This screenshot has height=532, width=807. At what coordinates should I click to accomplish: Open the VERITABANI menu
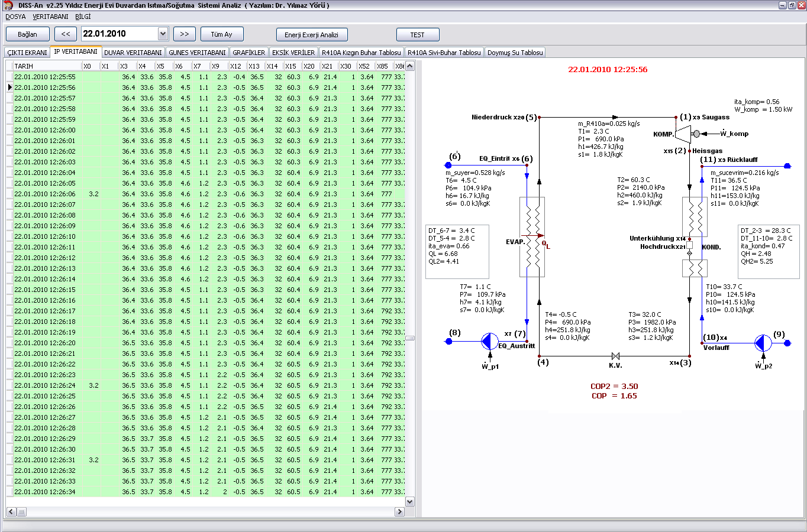pyautogui.click(x=50, y=17)
